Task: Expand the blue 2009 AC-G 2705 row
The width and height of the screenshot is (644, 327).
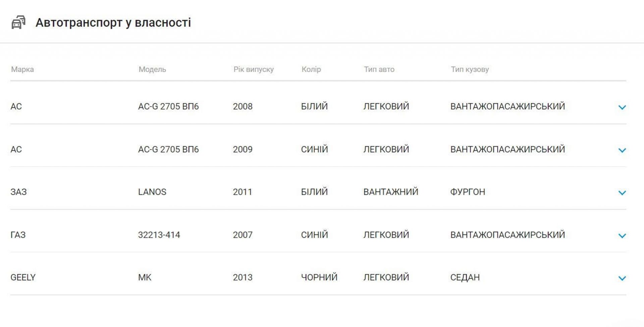Action: click(622, 150)
